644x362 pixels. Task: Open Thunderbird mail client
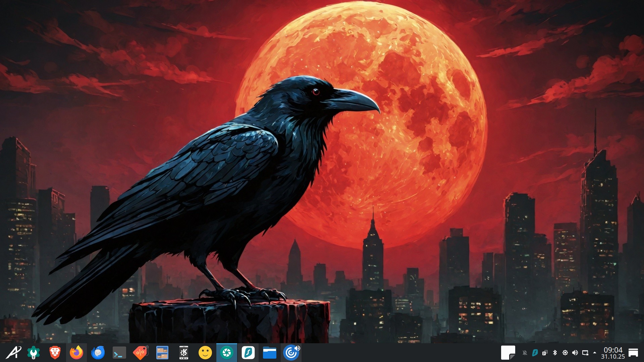point(98,353)
